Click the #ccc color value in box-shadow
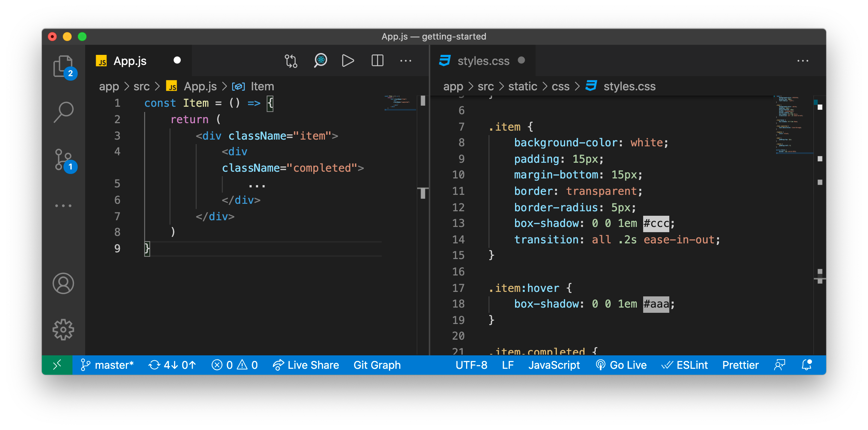Viewport: 868px width, 430px height. pos(656,224)
